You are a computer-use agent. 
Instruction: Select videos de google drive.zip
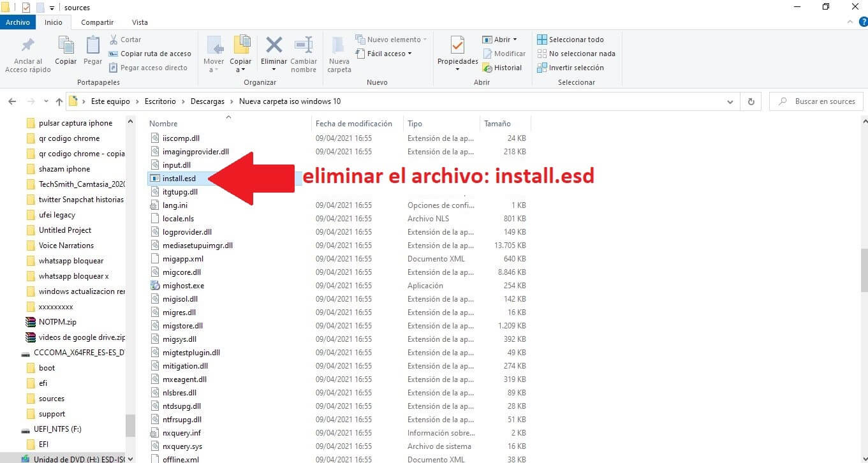click(x=82, y=337)
